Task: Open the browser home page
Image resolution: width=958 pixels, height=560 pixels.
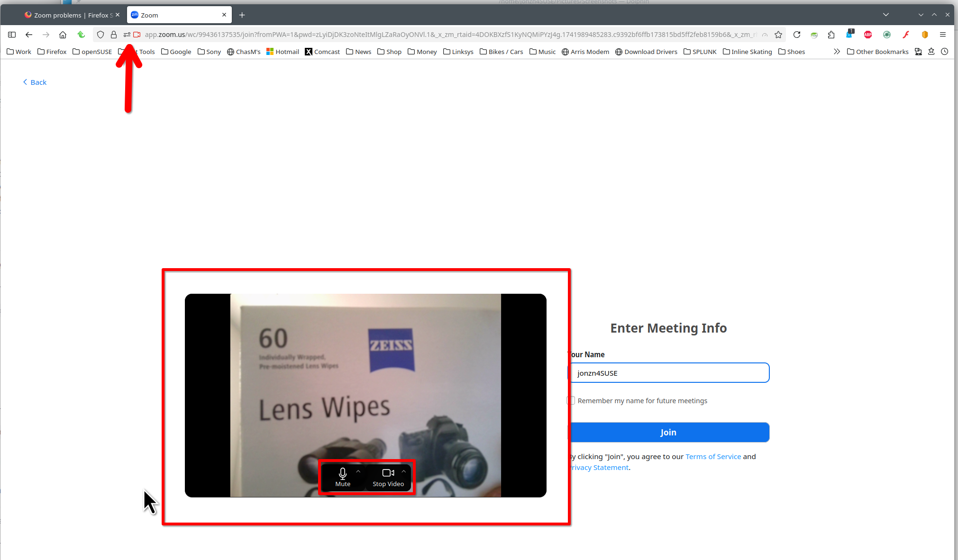Action: tap(63, 35)
